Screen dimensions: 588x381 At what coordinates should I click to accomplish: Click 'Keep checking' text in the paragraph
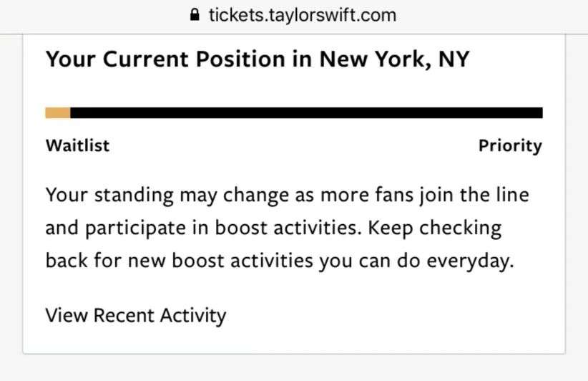(x=435, y=228)
